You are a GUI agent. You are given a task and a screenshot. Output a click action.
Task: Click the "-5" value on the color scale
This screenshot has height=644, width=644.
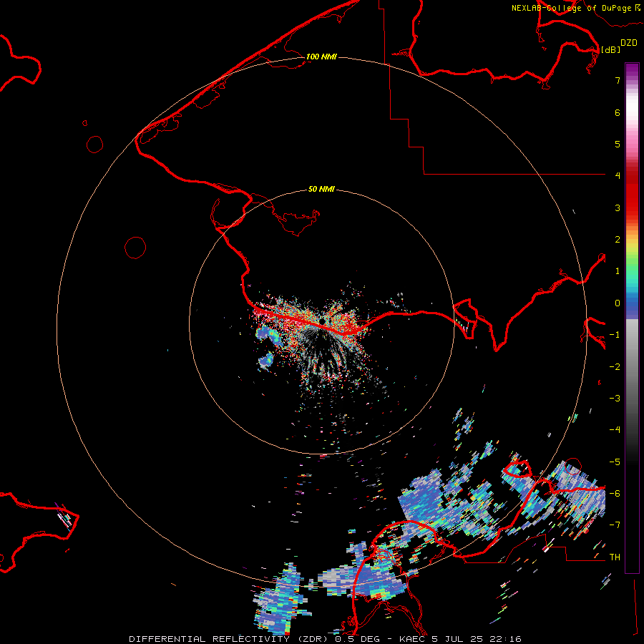tap(615, 462)
